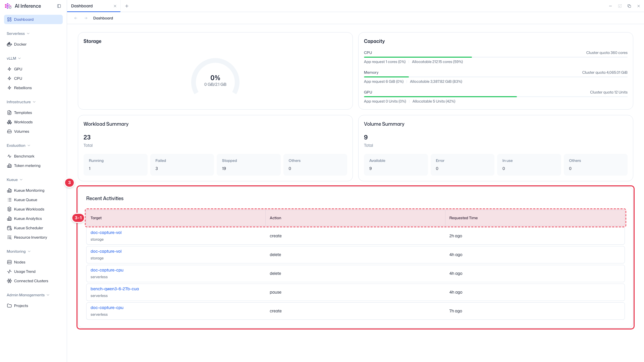644x362 pixels.
Task: Collapse the vLLM section
Action: pos(14,58)
